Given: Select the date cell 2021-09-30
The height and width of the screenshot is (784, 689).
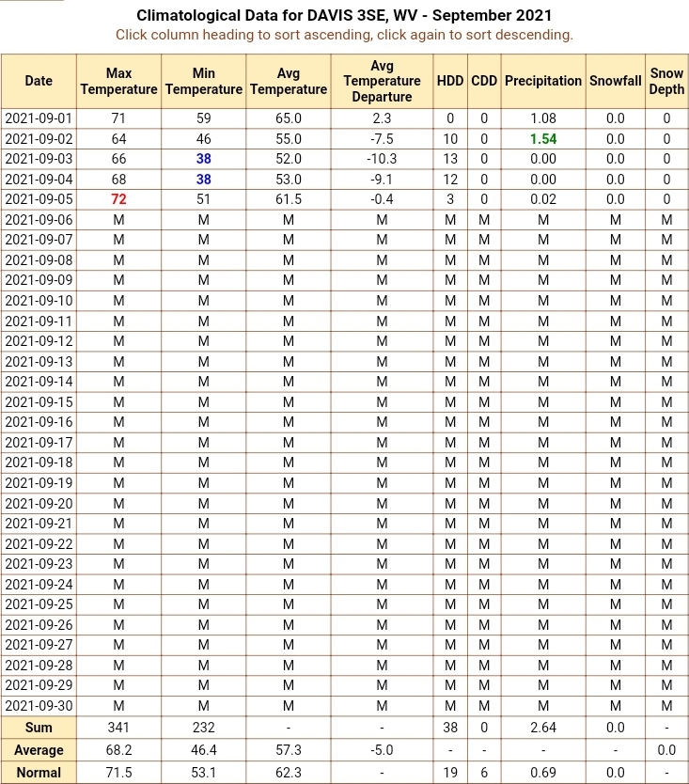Looking at the screenshot, I should tap(39, 706).
